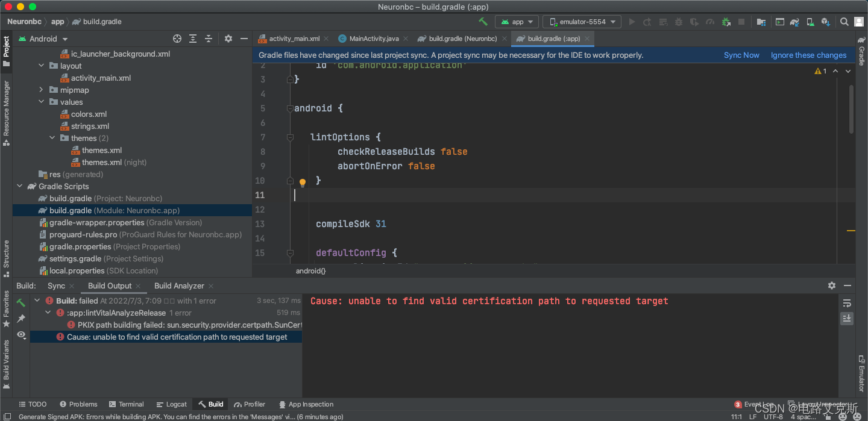The width and height of the screenshot is (868, 421).
Task: Collapse the Gradle Scripts node
Action: coord(20,186)
